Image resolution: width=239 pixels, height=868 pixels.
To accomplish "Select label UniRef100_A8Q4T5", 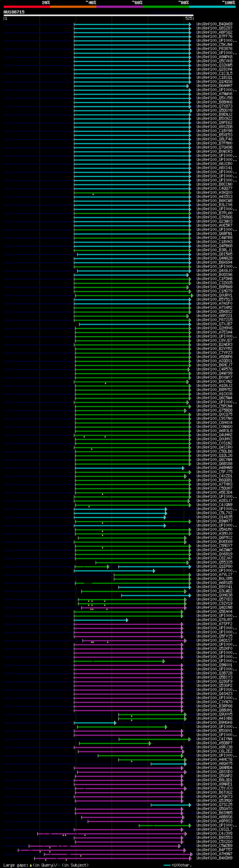I will (214, 764).
